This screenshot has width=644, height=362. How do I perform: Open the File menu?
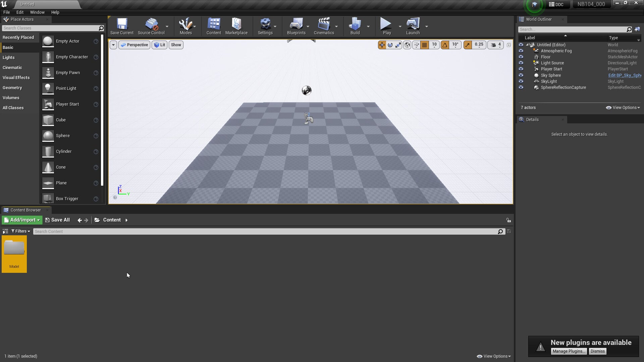coord(6,12)
